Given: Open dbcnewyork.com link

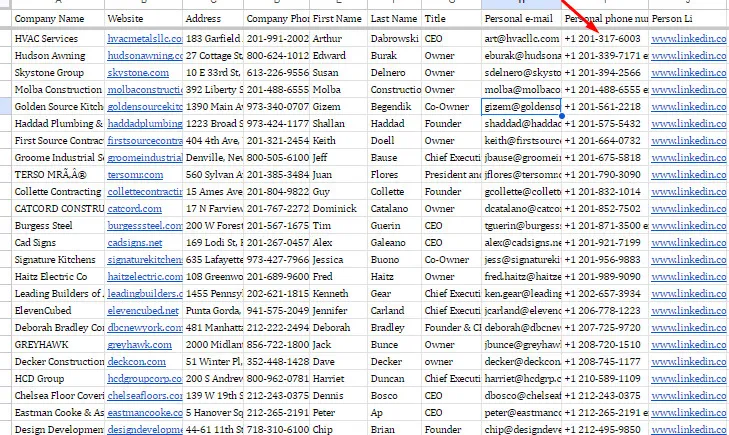Looking at the screenshot, I should coord(145,328).
